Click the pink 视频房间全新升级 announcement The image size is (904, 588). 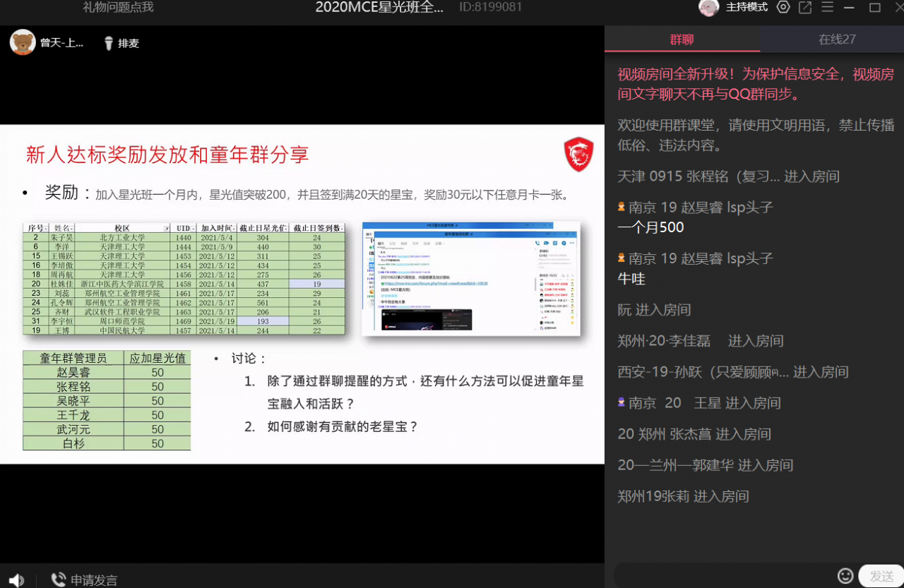(756, 84)
